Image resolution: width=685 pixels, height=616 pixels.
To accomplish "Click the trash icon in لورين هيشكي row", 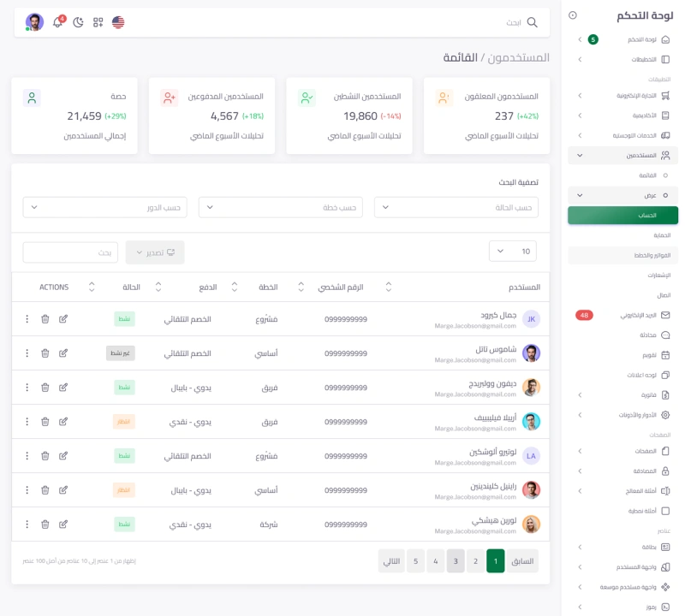I will click(x=45, y=524).
